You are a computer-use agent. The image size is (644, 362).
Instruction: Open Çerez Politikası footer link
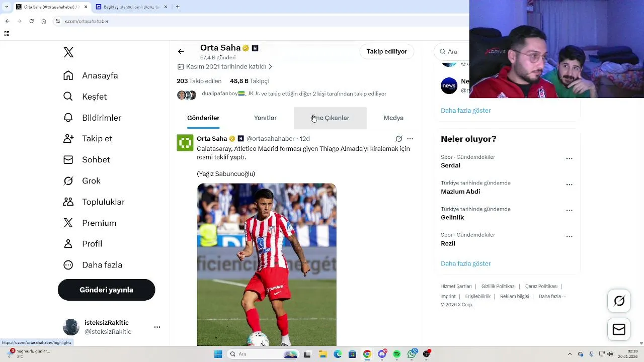pos(541,287)
